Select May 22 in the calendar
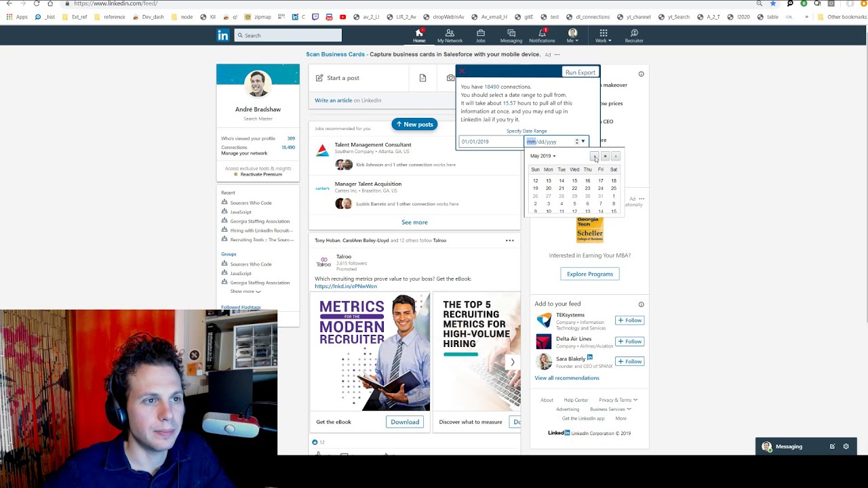868x488 pixels. point(574,188)
